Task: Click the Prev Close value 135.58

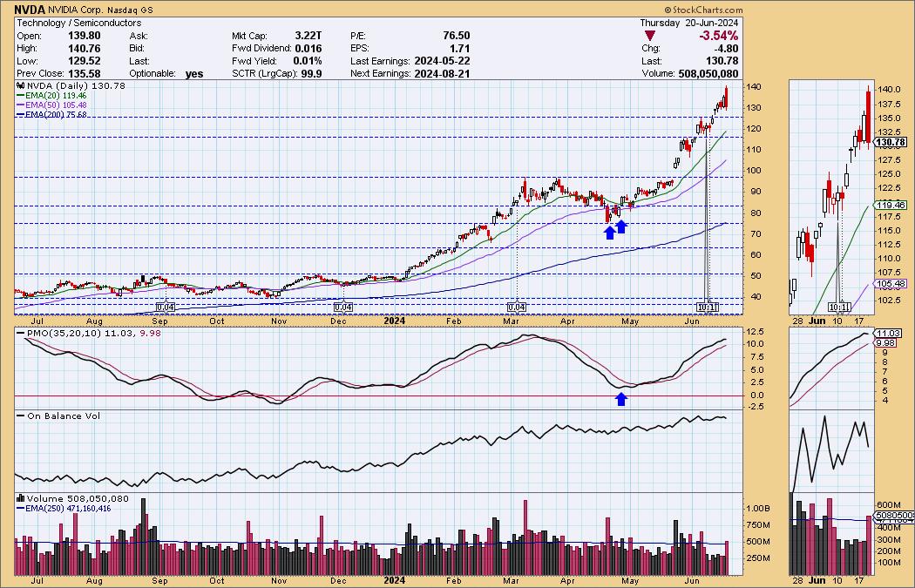Action: tap(84, 74)
